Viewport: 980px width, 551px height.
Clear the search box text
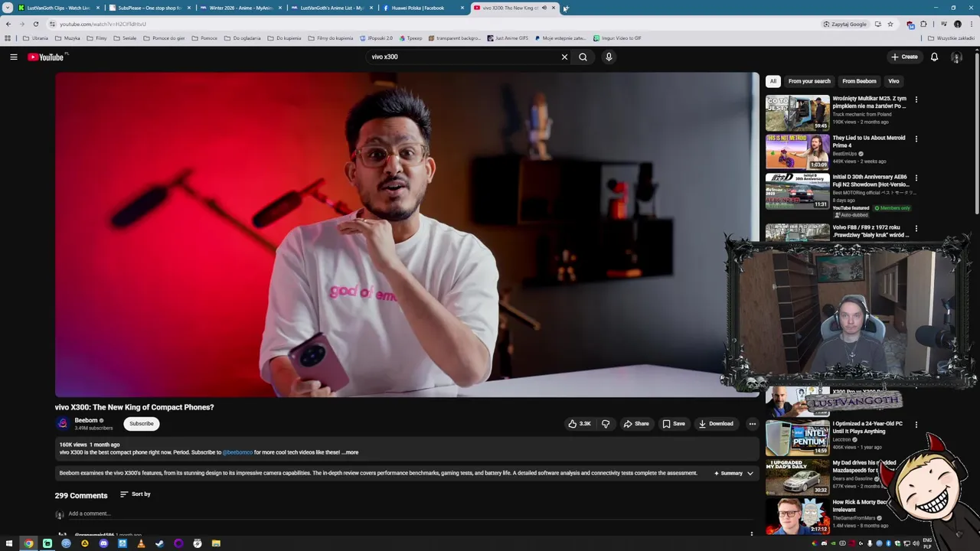pyautogui.click(x=564, y=57)
